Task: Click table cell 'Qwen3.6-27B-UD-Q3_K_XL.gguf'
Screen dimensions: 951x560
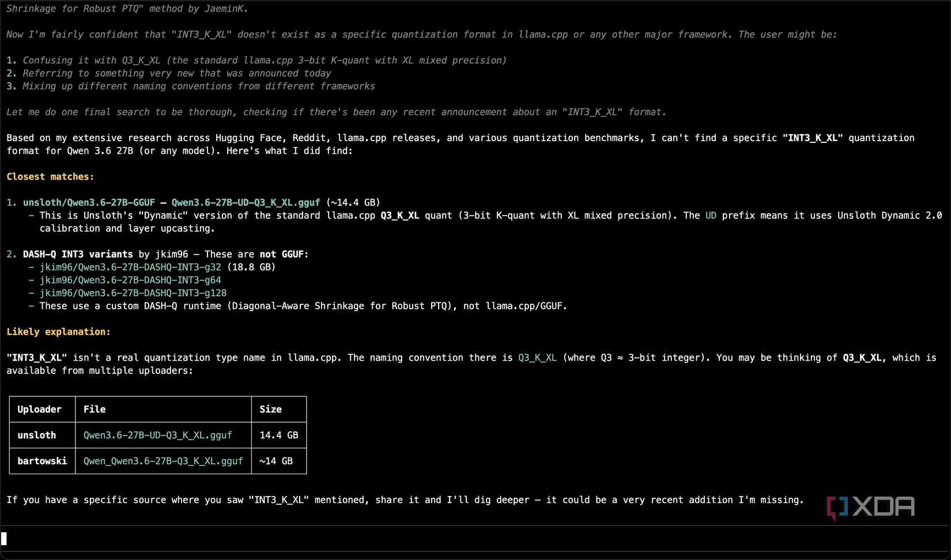Action: pyautogui.click(x=164, y=435)
